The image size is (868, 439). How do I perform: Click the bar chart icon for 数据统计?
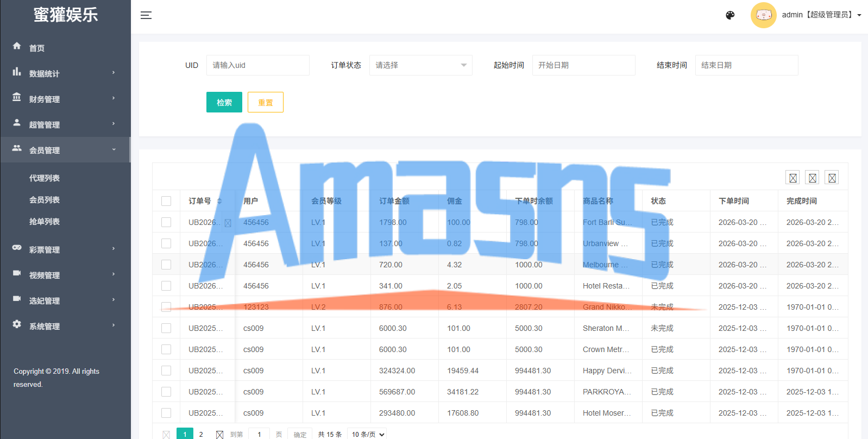17,72
